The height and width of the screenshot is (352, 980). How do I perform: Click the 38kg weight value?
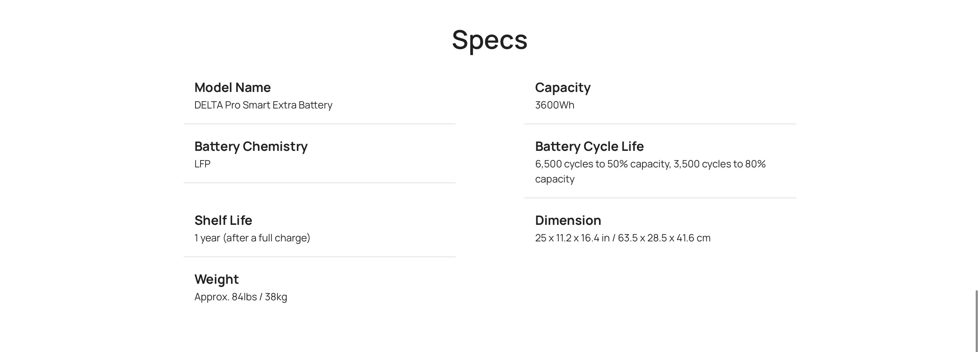tap(276, 297)
